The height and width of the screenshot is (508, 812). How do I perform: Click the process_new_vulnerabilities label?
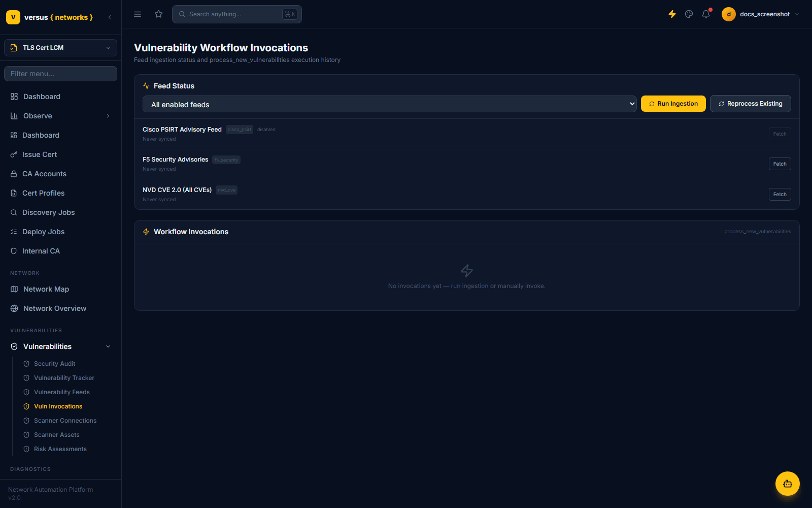[757, 232]
